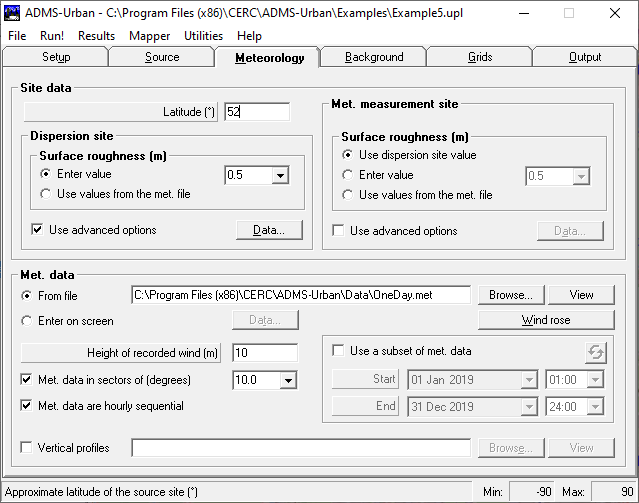Click Browse for the met. data file
Viewport: 639px width, 503px height.
[510, 295]
